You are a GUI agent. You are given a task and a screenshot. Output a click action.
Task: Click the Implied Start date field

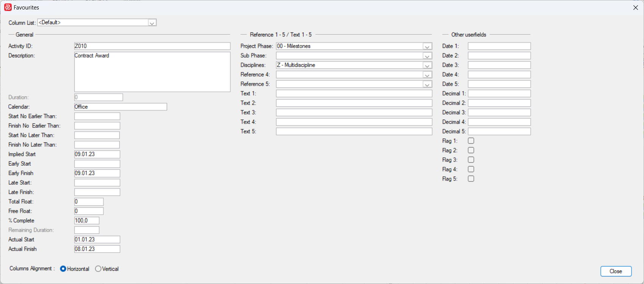(x=97, y=154)
